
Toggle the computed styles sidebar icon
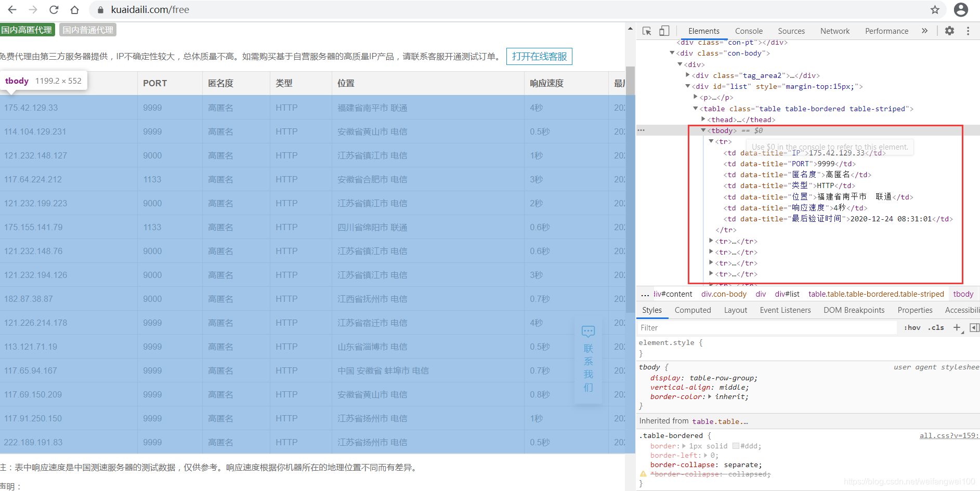point(975,327)
